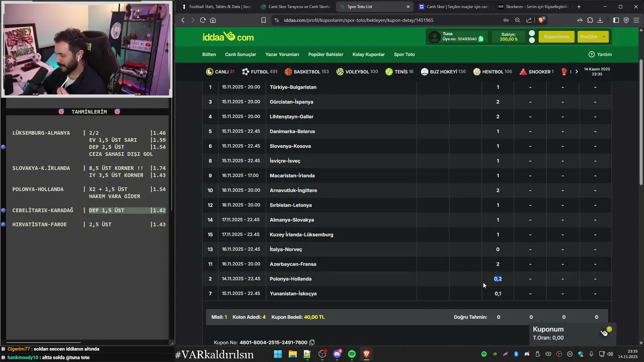Open the Yardım help icon
Screen dimensions: 644x362
(x=592, y=54)
